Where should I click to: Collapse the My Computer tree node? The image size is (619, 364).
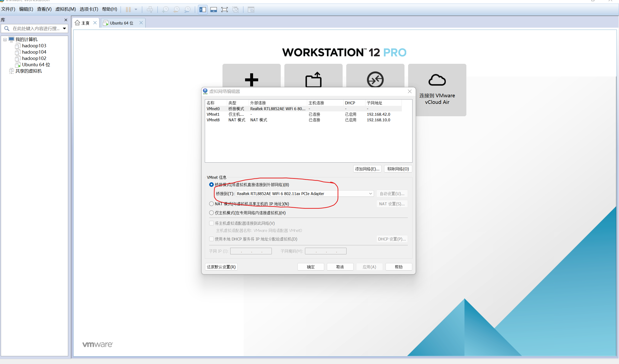coord(5,40)
